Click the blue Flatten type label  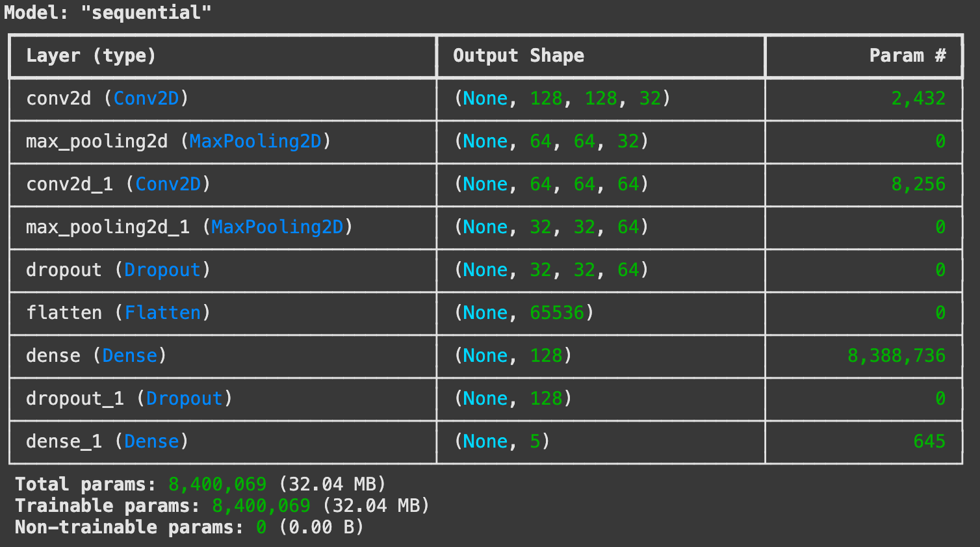click(x=162, y=313)
